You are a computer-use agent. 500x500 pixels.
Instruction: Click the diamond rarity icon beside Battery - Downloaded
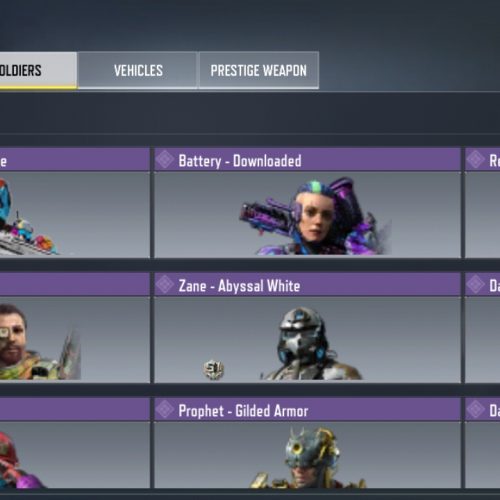[x=165, y=160]
